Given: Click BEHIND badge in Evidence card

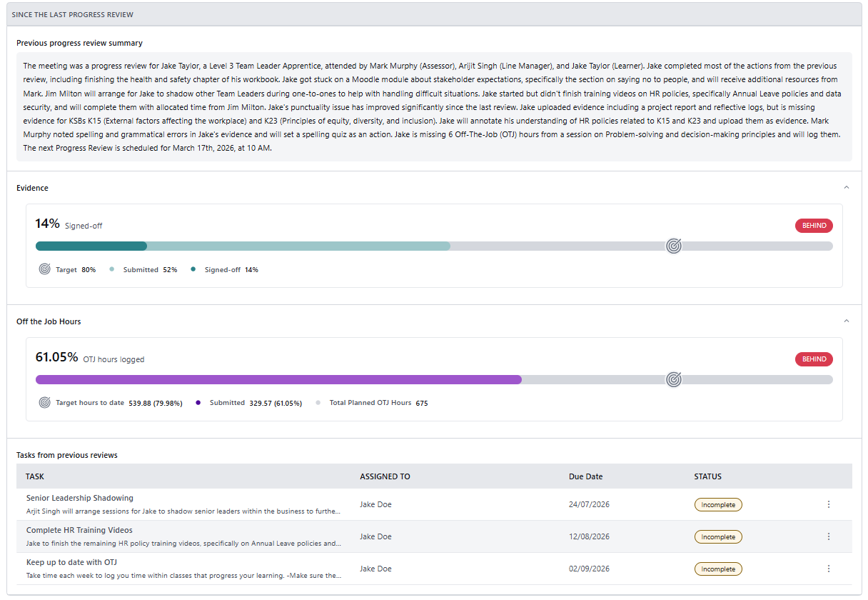Looking at the screenshot, I should click(x=814, y=226).
